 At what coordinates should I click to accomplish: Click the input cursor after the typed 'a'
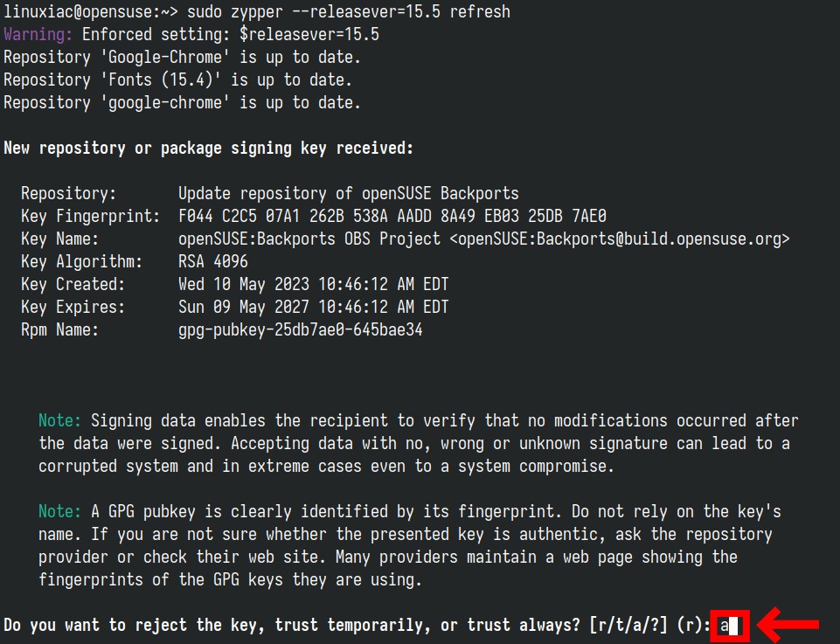click(x=733, y=626)
